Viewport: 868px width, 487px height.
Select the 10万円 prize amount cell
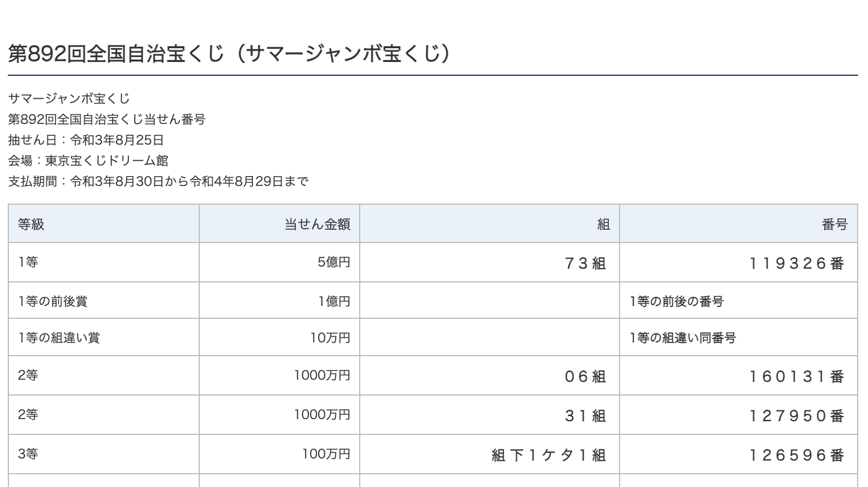pos(330,338)
